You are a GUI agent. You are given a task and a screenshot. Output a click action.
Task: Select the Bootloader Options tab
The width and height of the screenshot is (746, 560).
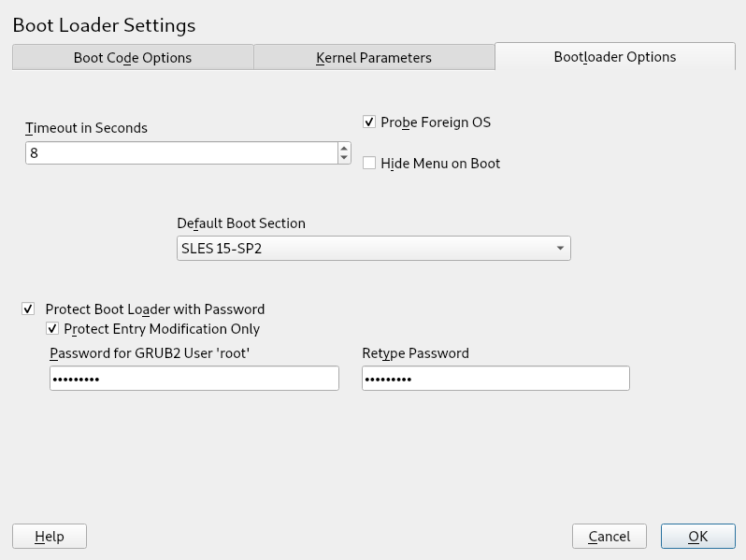(x=614, y=56)
